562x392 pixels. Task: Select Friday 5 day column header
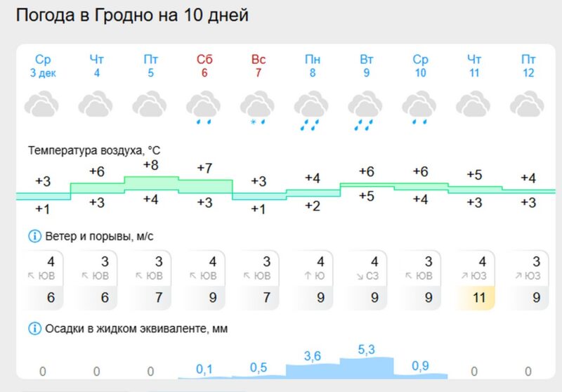(150, 65)
